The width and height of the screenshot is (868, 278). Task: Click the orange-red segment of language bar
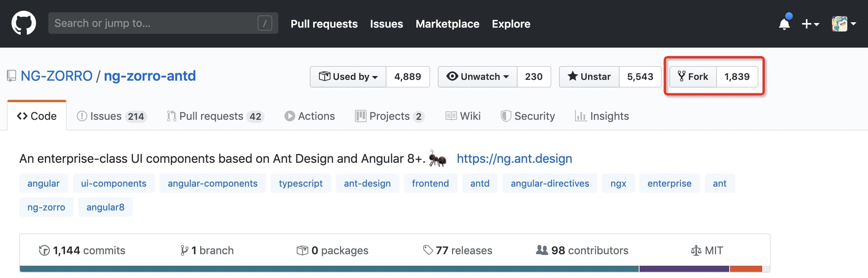coord(746,269)
